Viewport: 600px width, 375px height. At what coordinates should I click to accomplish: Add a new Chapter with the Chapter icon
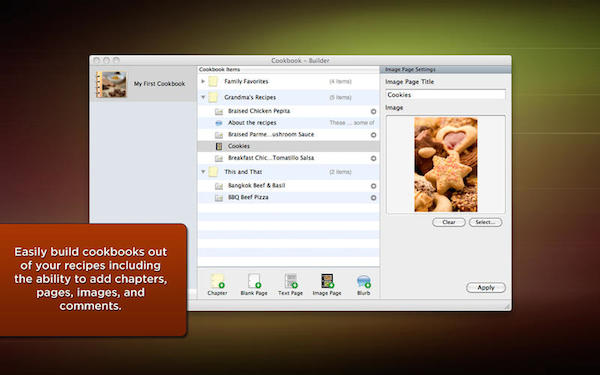[x=217, y=284]
